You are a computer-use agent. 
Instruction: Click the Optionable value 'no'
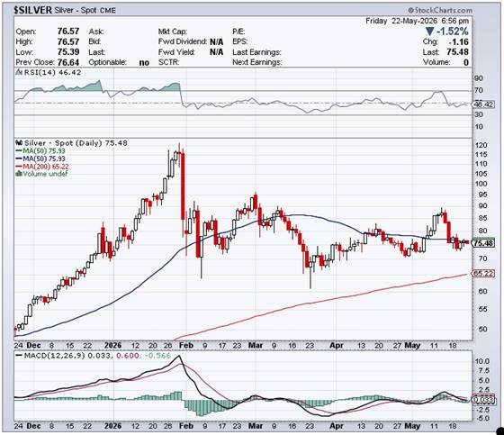click(144, 62)
